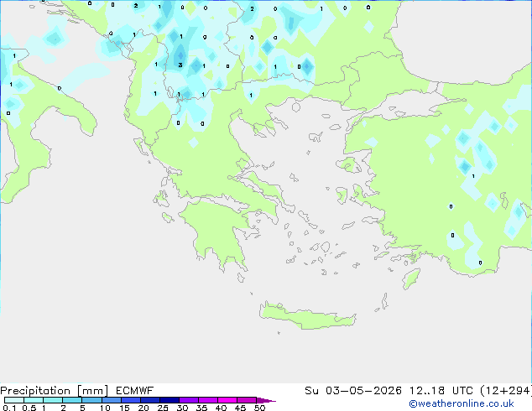Click the island of Crete on the map

317,310
